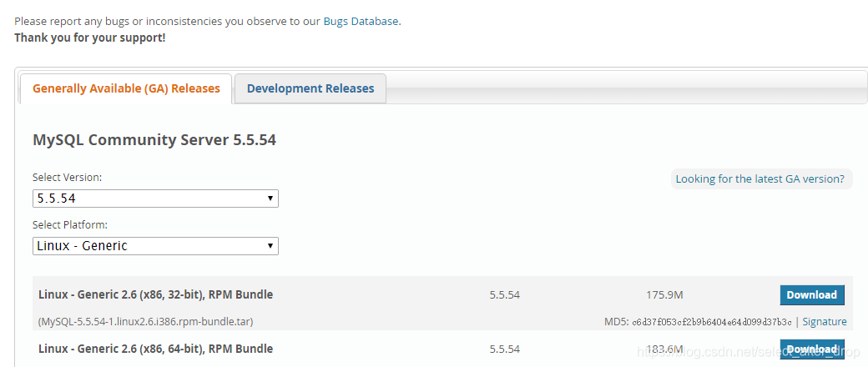Click 'Linux - Generic 2.6 (x86, 64-bit), RPM Bundle' title
The width and height of the screenshot is (868, 367).
click(155, 349)
